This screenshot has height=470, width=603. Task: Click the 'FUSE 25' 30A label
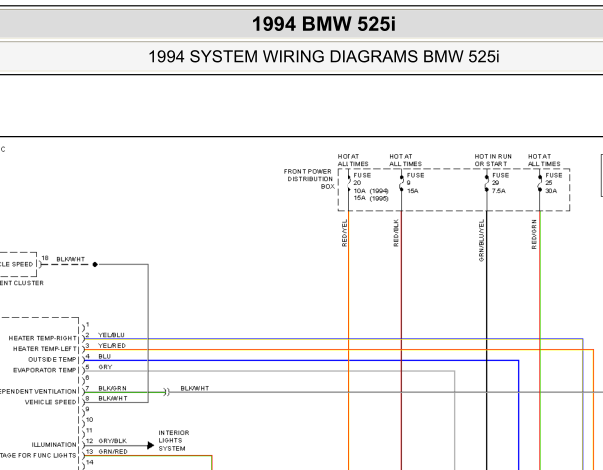[x=554, y=183]
